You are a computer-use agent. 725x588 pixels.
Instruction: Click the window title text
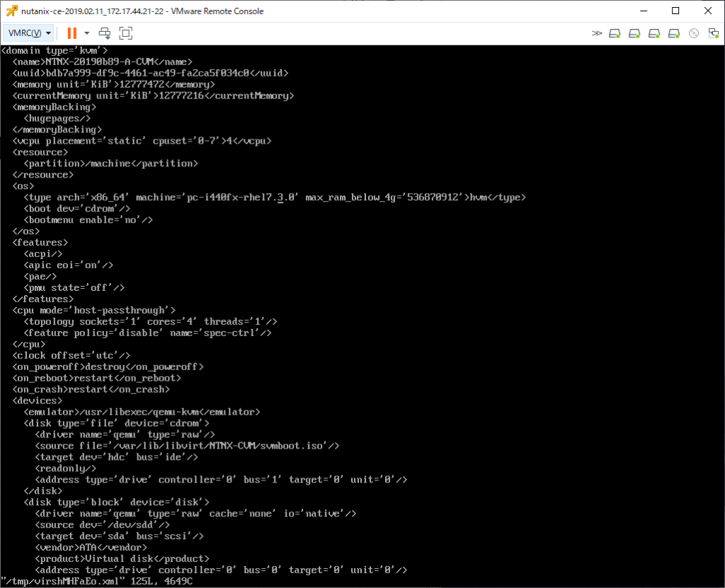[x=142, y=11]
